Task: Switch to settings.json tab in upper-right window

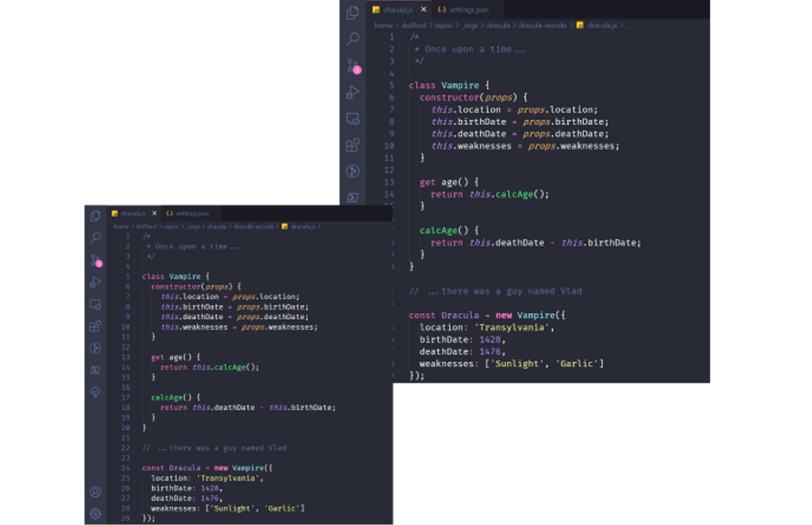Action: pos(468,10)
